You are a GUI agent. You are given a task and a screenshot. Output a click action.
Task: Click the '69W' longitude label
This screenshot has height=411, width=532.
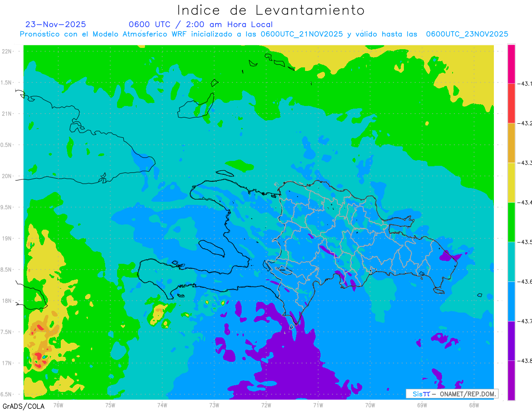(422, 405)
